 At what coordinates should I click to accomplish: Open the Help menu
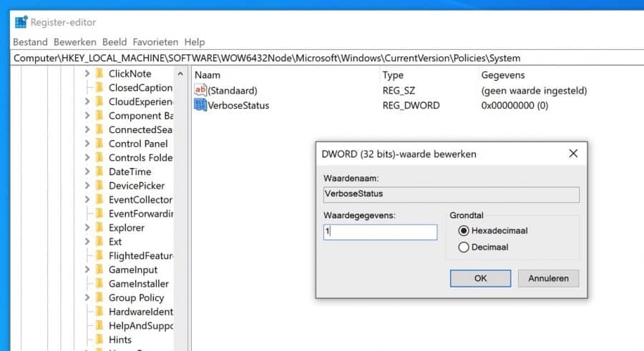click(x=194, y=42)
